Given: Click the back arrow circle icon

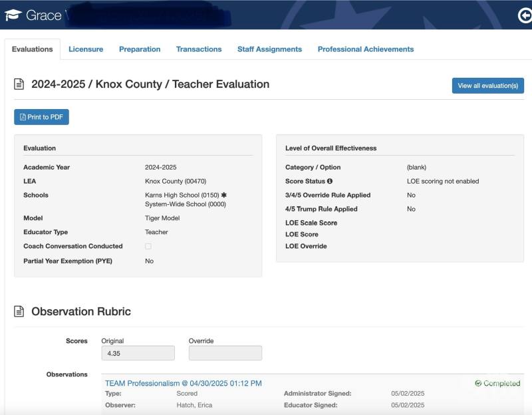Looking at the screenshot, I should (525, 15).
